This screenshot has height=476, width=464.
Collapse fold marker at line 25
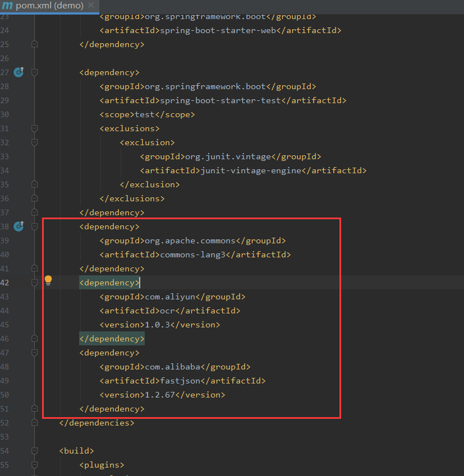[x=35, y=44]
